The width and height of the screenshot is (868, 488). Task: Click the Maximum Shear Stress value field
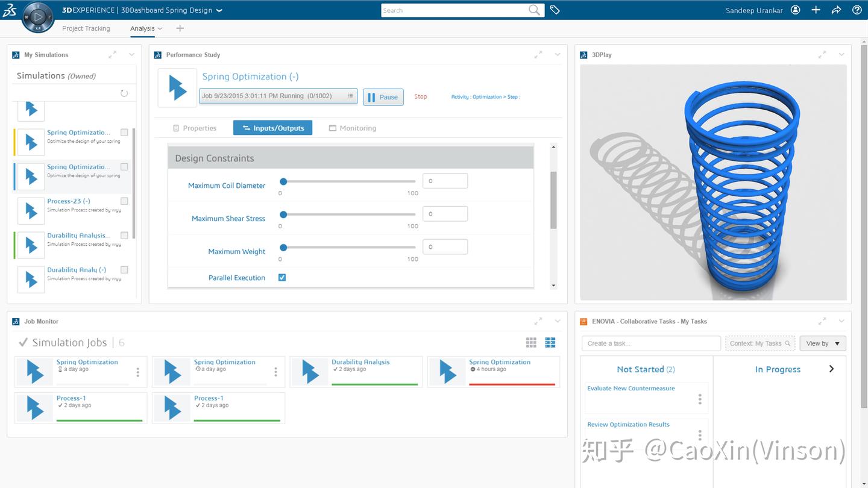[x=445, y=214]
